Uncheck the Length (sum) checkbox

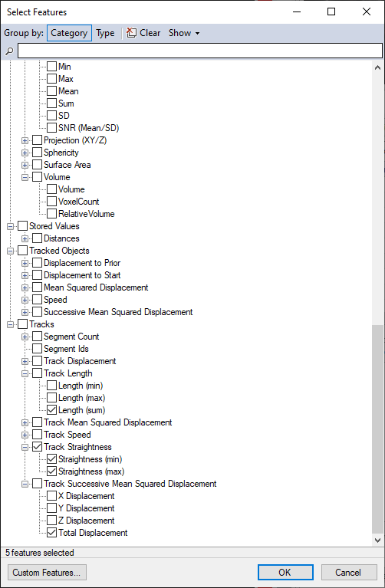coord(52,410)
